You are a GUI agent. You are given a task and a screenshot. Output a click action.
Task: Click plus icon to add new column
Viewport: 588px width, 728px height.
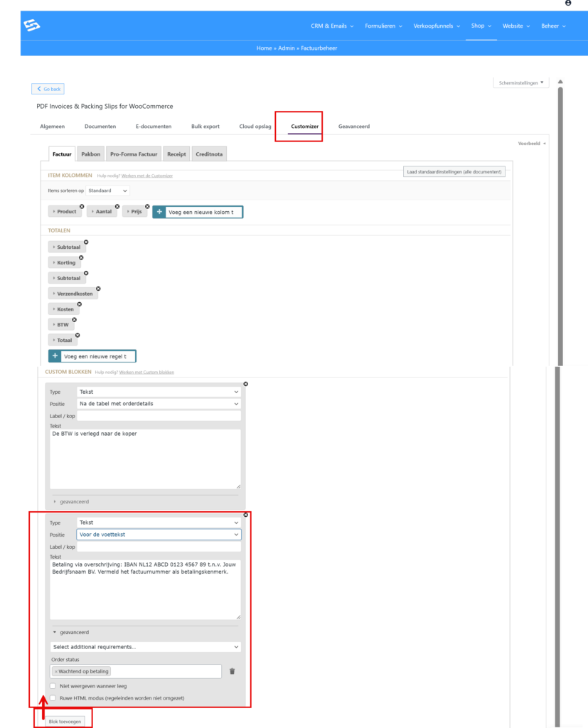pyautogui.click(x=159, y=212)
